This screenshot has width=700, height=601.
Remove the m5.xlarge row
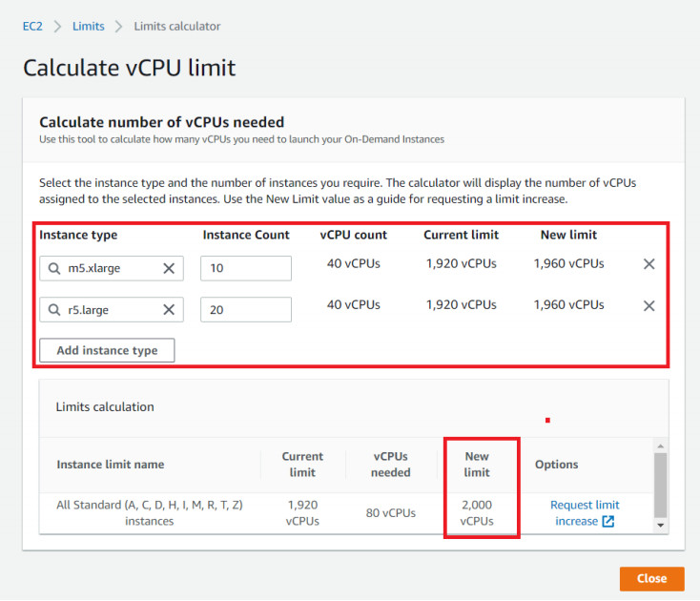click(649, 264)
